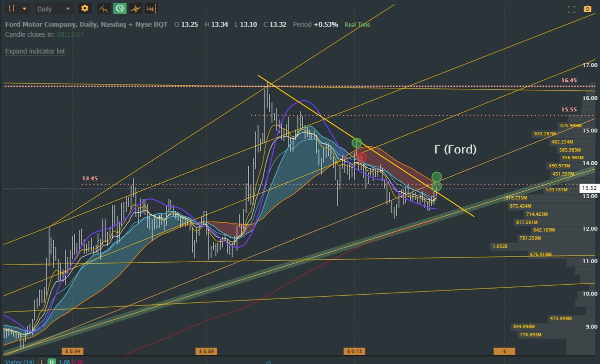Click price axis label 17.00
600x364 pixels.
pos(590,65)
